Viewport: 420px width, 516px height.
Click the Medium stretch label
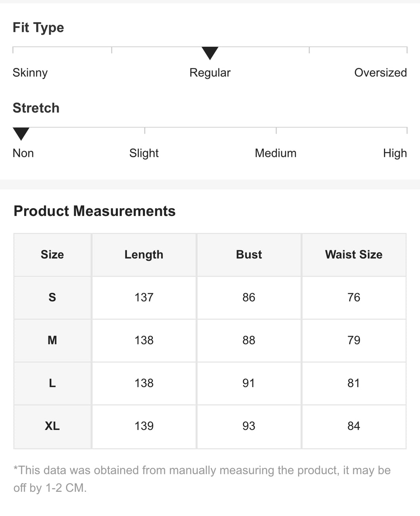(275, 153)
